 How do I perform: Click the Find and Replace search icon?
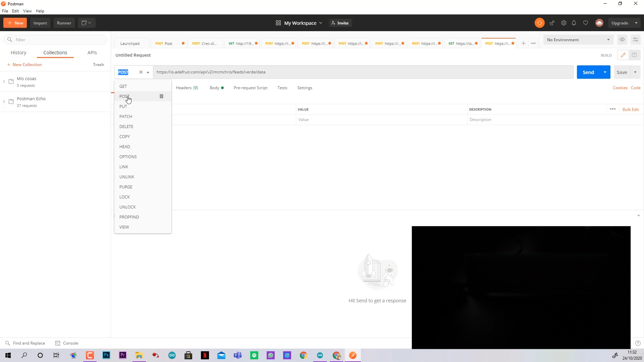click(8, 343)
